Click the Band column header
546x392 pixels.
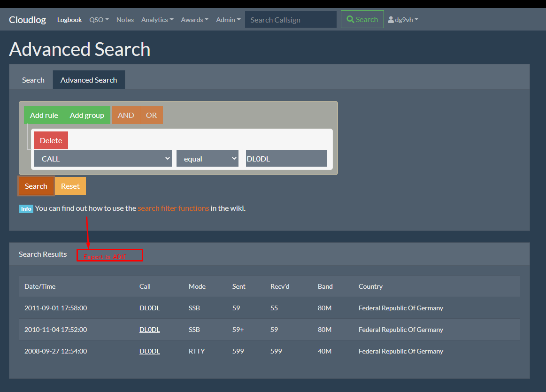pyautogui.click(x=325, y=286)
